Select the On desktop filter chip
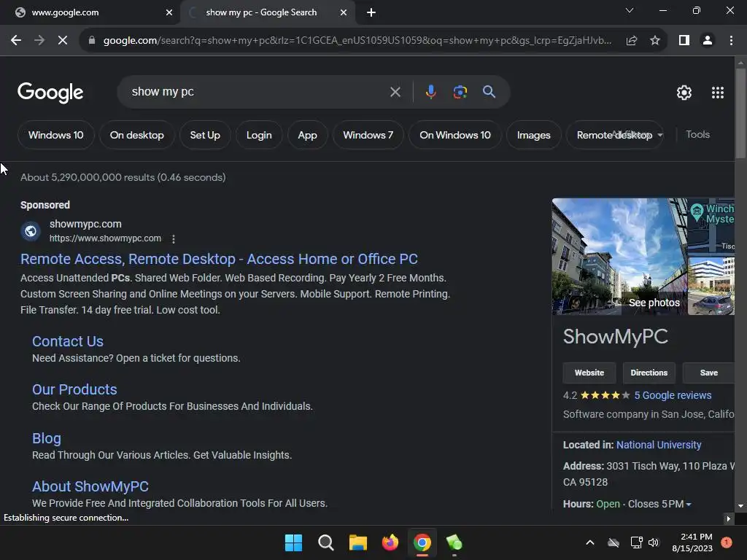The width and height of the screenshot is (747, 560). point(136,135)
